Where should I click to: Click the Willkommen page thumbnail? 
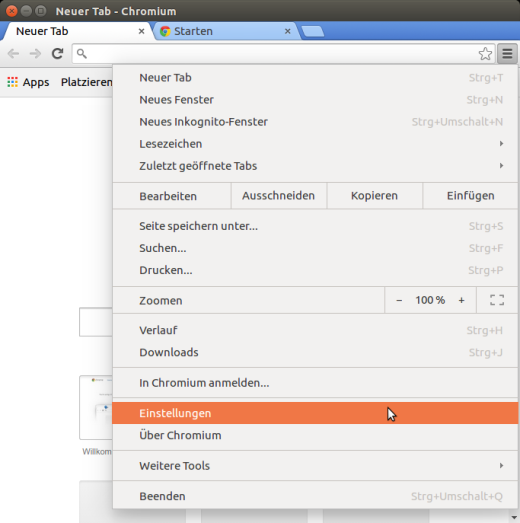[96, 408]
